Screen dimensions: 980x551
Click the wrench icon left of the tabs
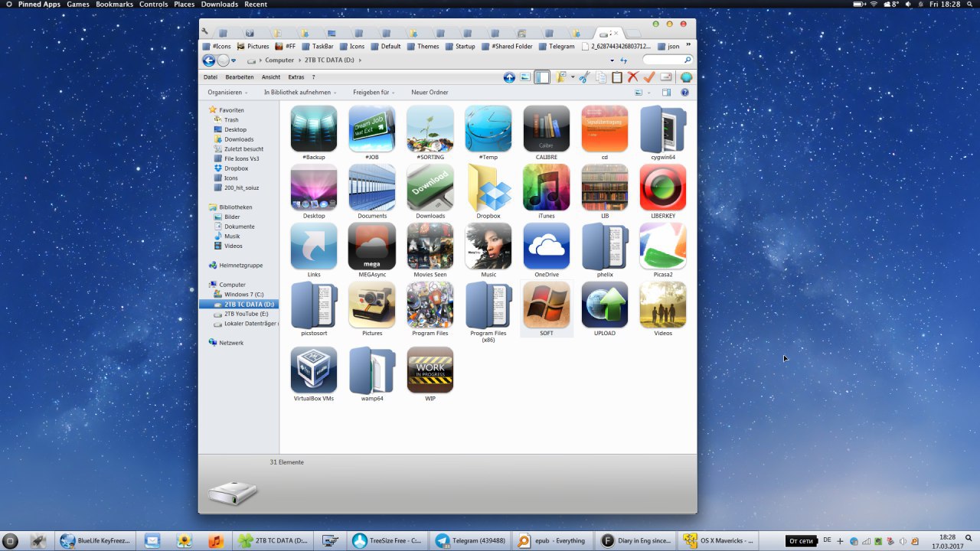coord(205,32)
